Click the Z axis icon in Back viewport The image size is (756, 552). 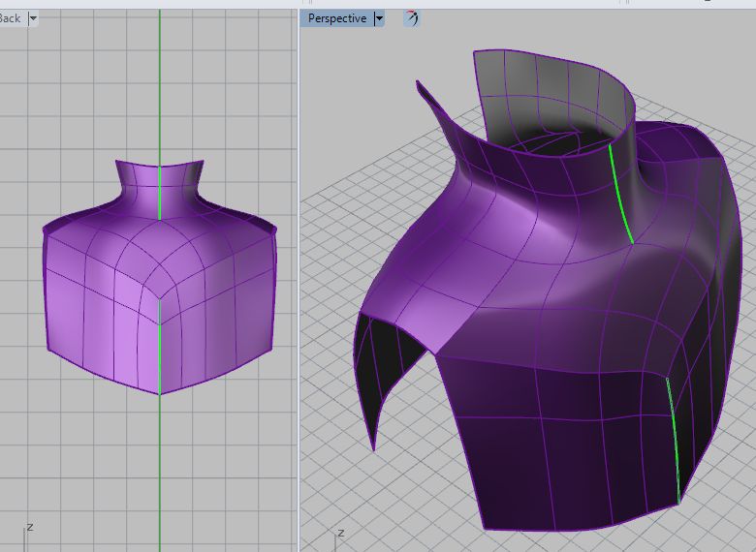(x=28, y=529)
